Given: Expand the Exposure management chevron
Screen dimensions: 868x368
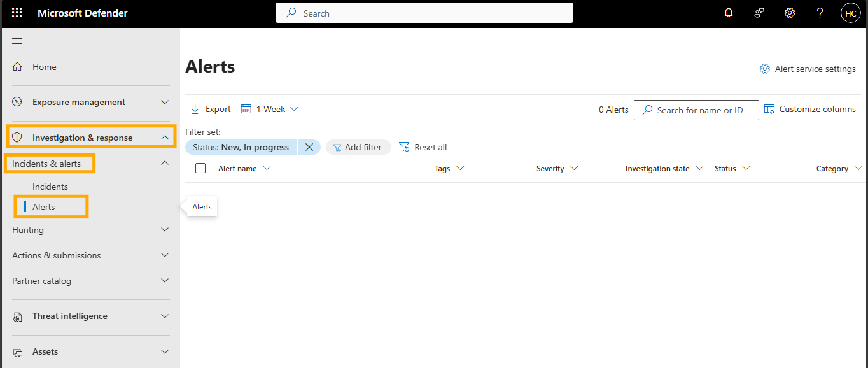Looking at the screenshot, I should coord(165,102).
